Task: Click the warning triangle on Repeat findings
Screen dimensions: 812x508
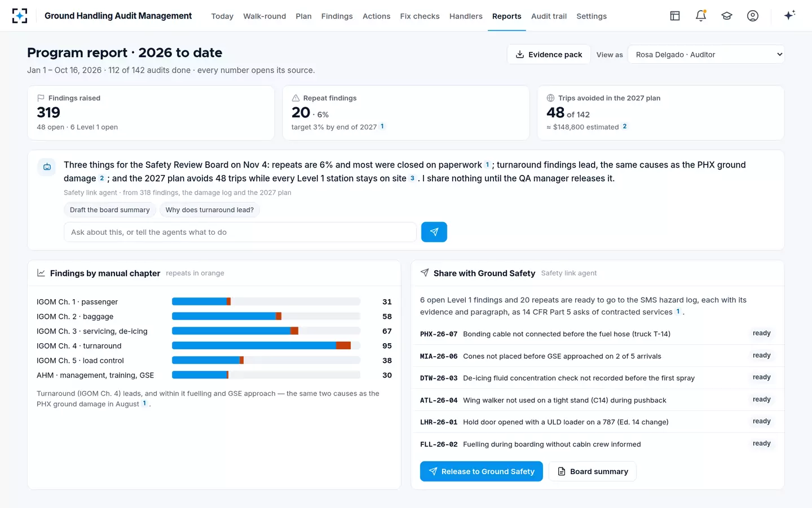Action: coord(295,98)
